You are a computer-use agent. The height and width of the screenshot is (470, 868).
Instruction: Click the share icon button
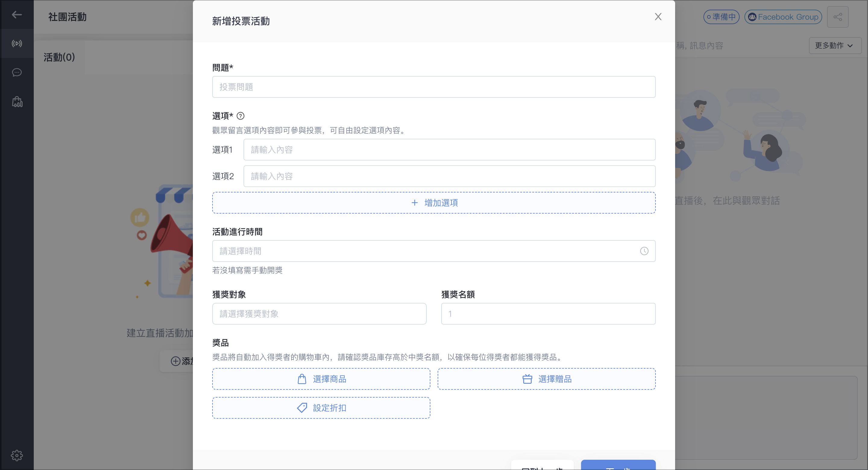(837, 17)
